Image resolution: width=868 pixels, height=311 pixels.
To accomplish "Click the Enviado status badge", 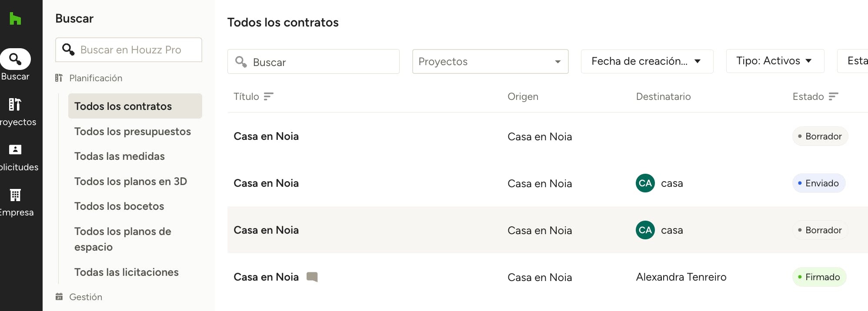I will pos(819,183).
